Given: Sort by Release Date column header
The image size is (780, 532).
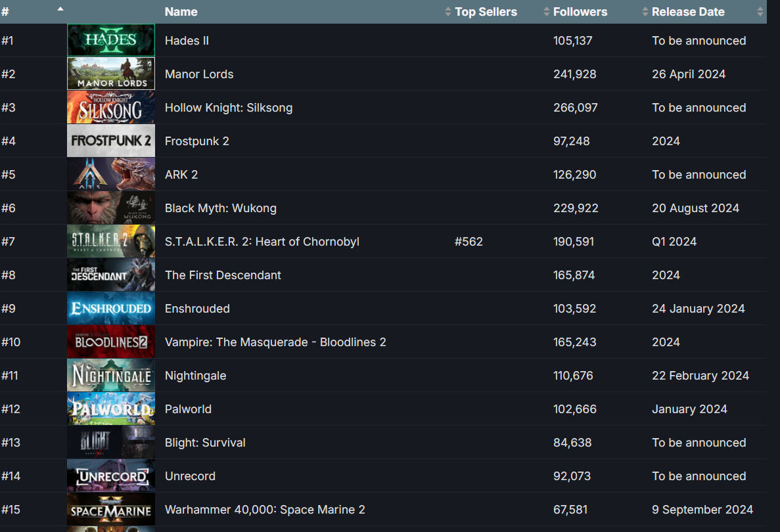Looking at the screenshot, I should pyautogui.click(x=688, y=12).
